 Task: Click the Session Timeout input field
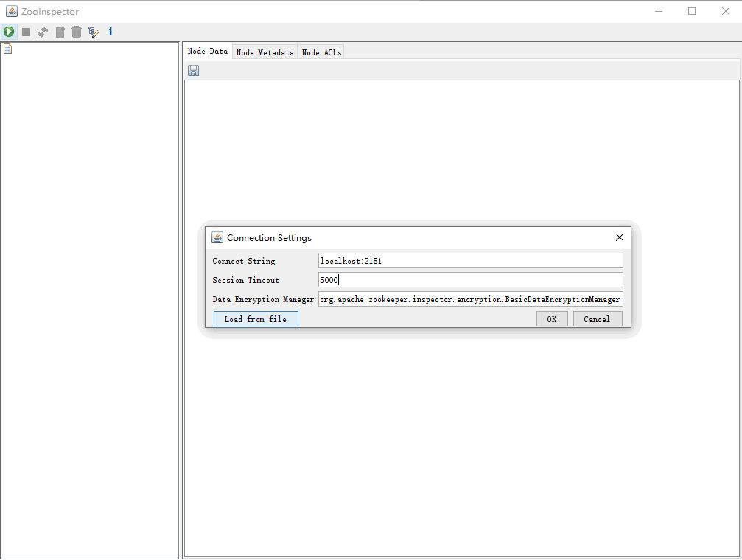point(470,280)
